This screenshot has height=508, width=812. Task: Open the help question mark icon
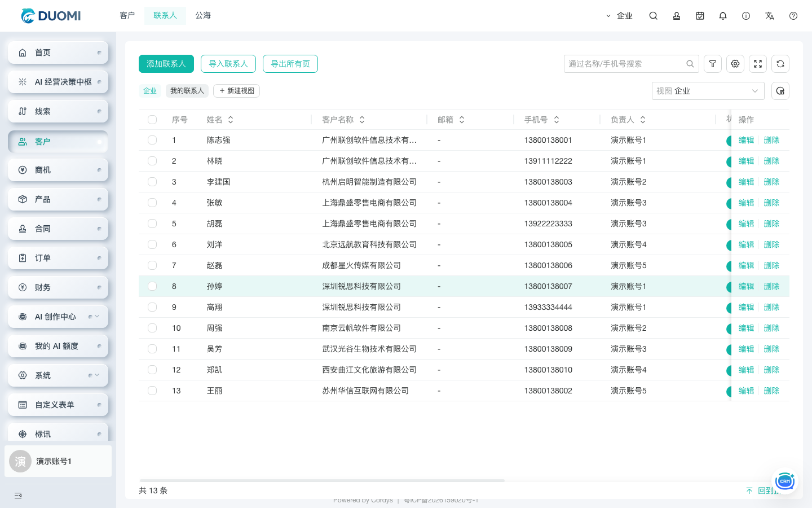pyautogui.click(x=793, y=16)
